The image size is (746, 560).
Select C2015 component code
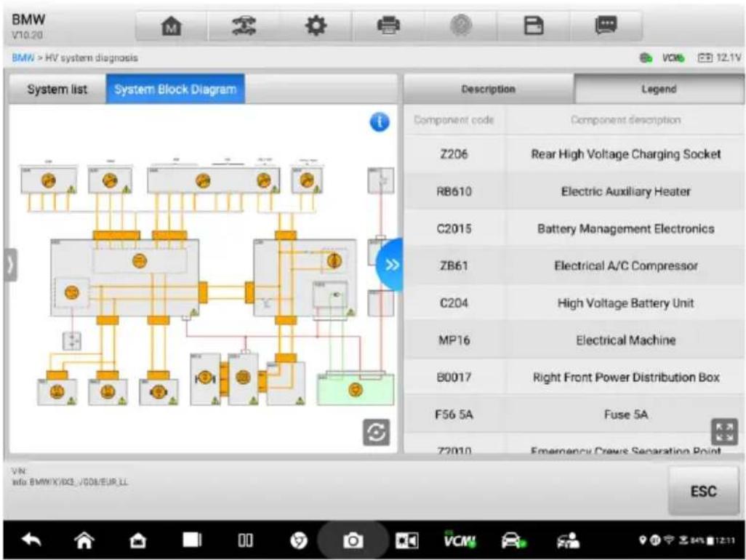click(x=454, y=228)
